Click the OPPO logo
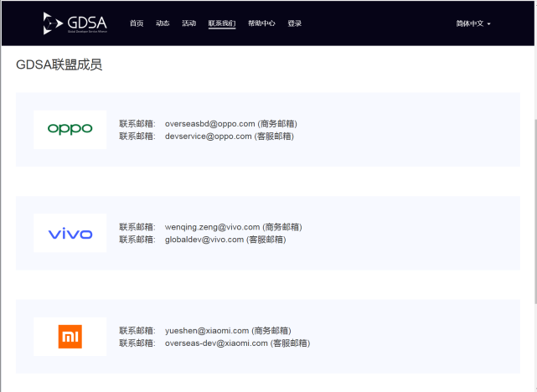The width and height of the screenshot is (537, 392). [70, 130]
